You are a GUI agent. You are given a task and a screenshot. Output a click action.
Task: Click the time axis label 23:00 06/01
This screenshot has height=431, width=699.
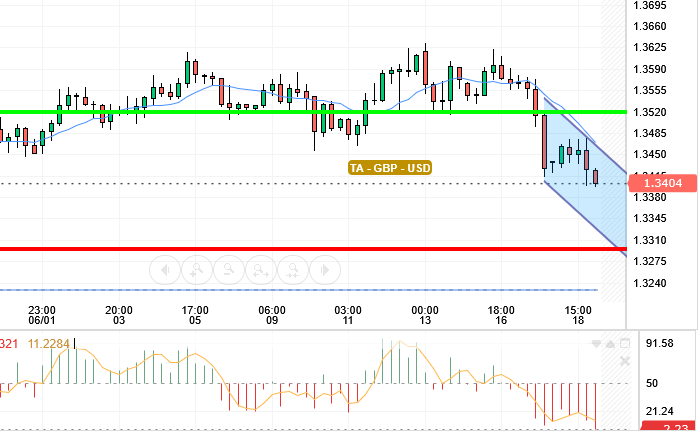point(42,315)
